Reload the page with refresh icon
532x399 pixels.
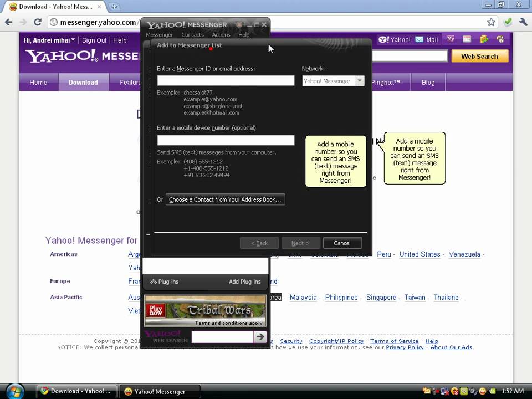coord(38,22)
